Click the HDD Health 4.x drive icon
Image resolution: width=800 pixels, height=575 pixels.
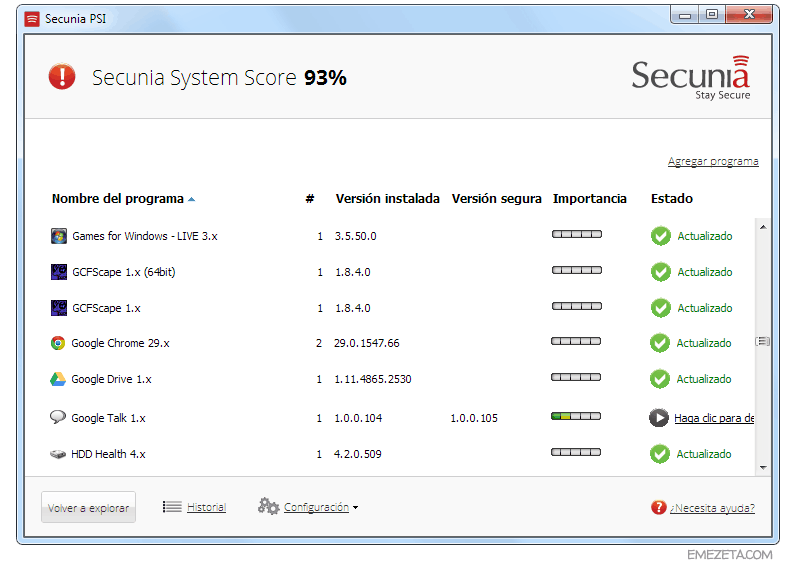(58, 454)
